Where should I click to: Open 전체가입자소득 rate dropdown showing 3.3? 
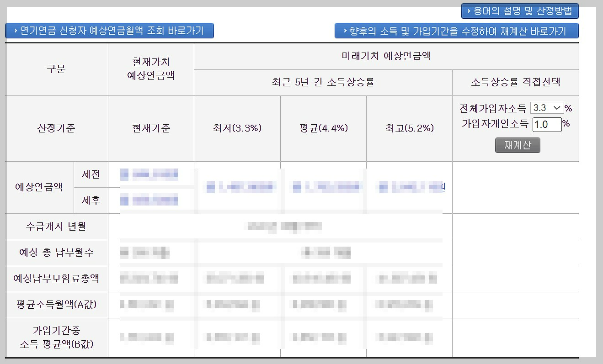[x=547, y=108]
